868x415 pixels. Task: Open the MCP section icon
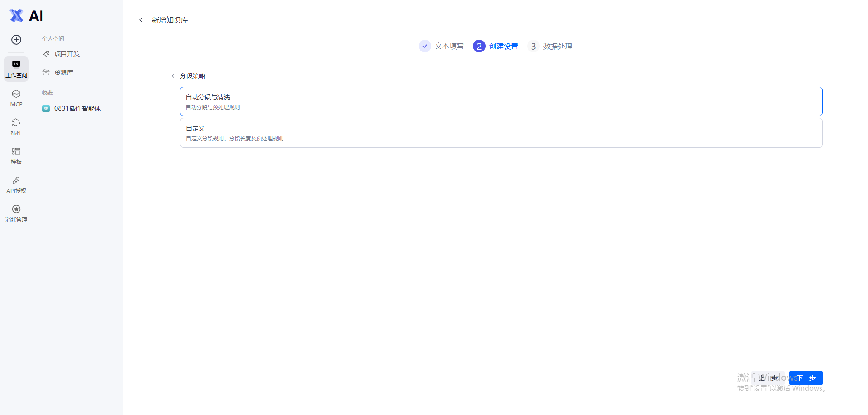(16, 98)
